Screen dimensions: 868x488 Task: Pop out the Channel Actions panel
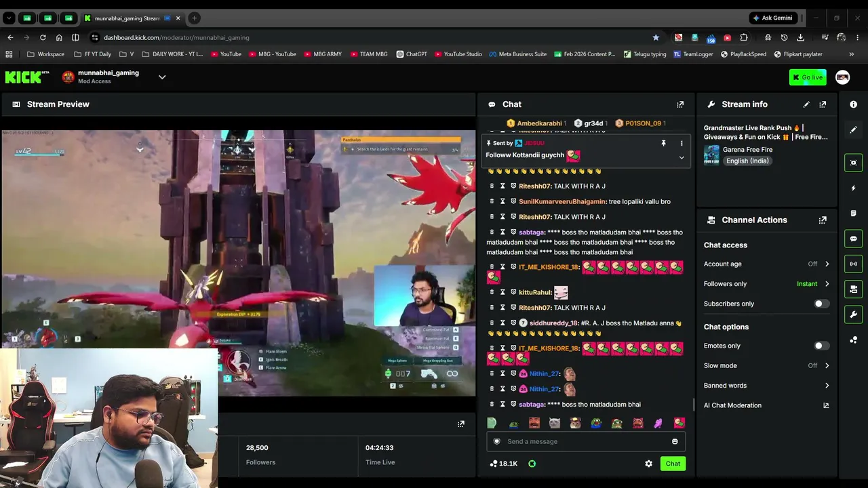tap(823, 220)
